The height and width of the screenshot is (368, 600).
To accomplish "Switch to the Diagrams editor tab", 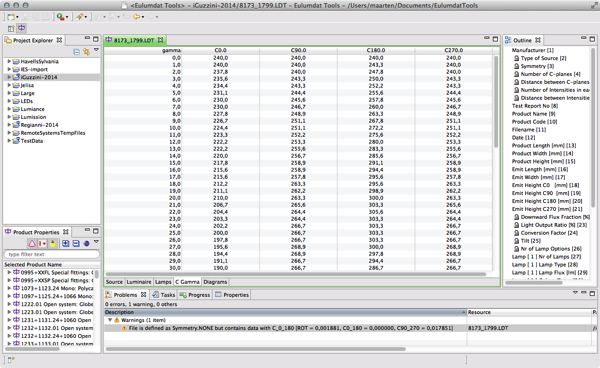I will click(x=215, y=282).
